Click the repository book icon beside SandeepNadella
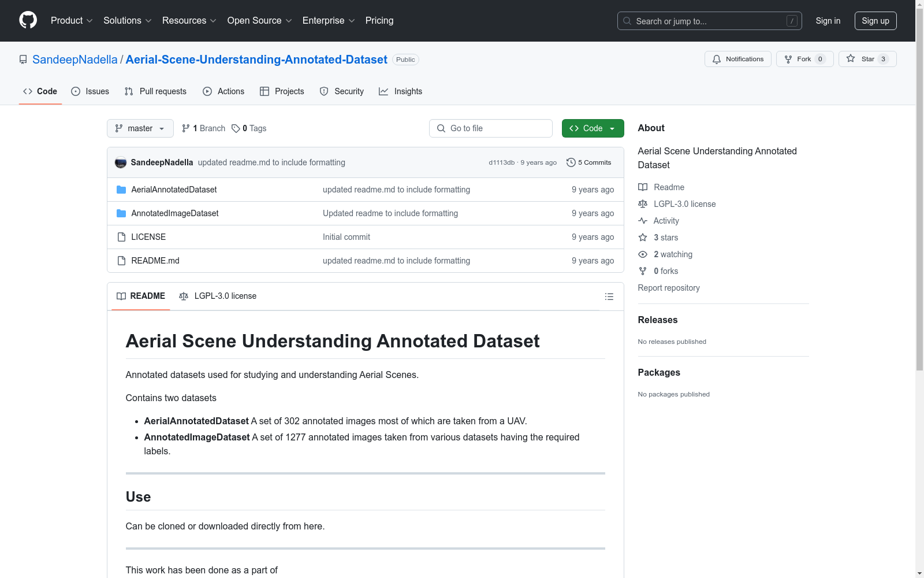924x578 pixels. (x=23, y=60)
